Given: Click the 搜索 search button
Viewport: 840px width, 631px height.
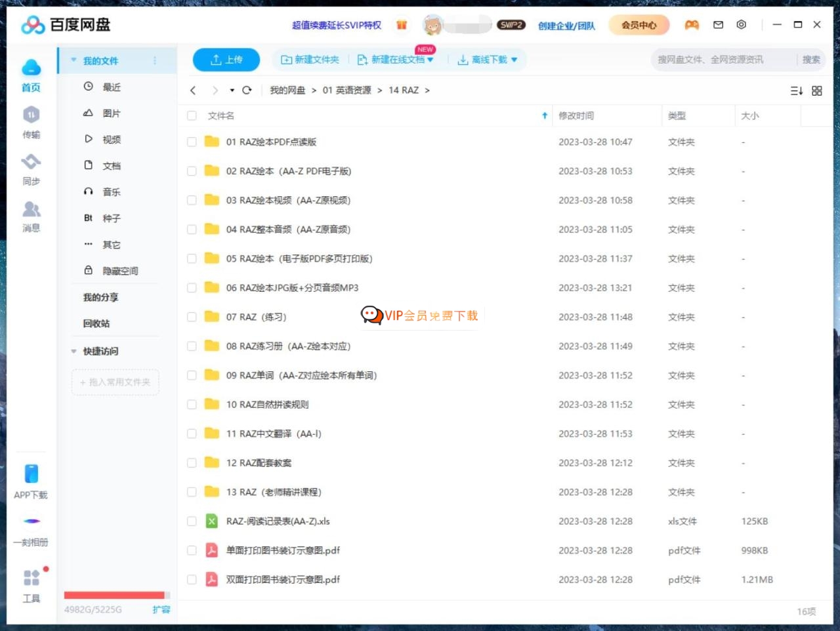Looking at the screenshot, I should tap(811, 60).
